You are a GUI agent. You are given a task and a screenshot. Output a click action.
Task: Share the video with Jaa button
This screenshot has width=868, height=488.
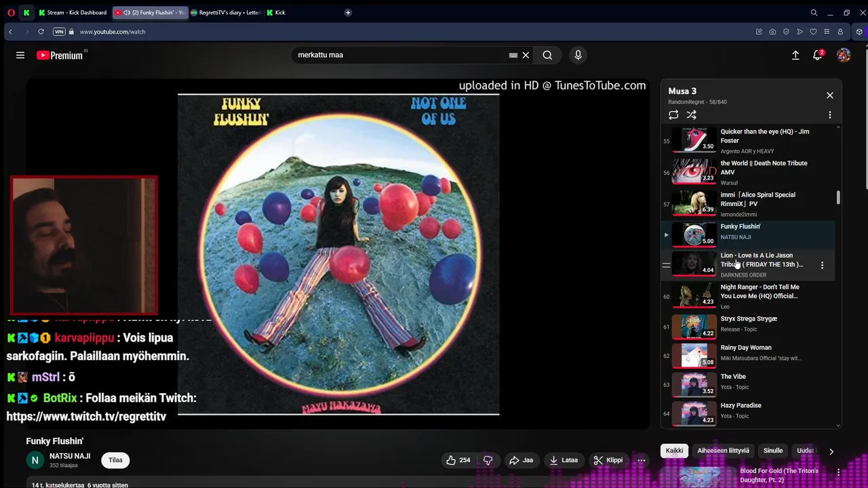point(521,460)
